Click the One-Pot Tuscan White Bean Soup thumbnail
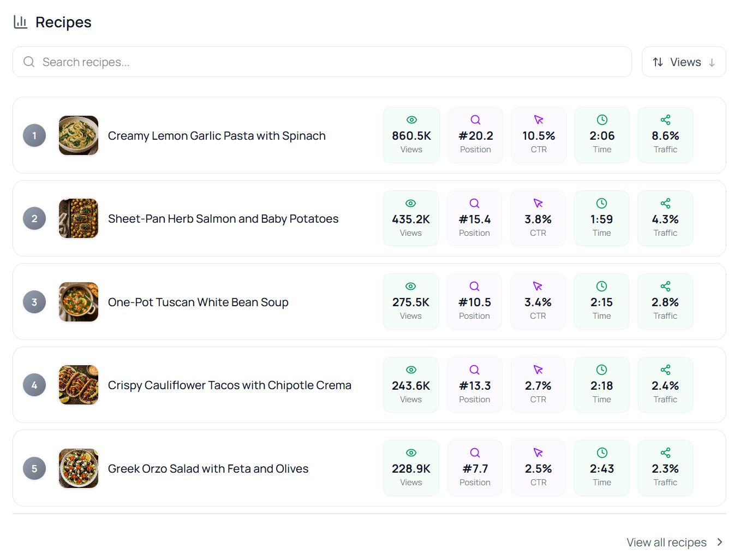 pos(78,302)
